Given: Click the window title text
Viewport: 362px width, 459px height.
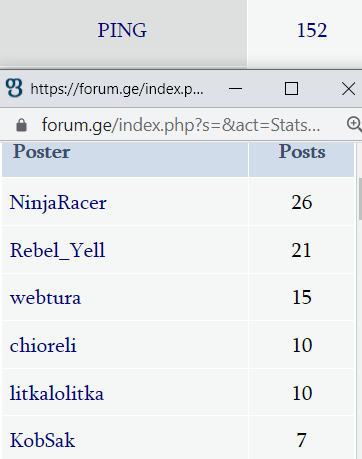Looking at the screenshot, I should [x=117, y=89].
